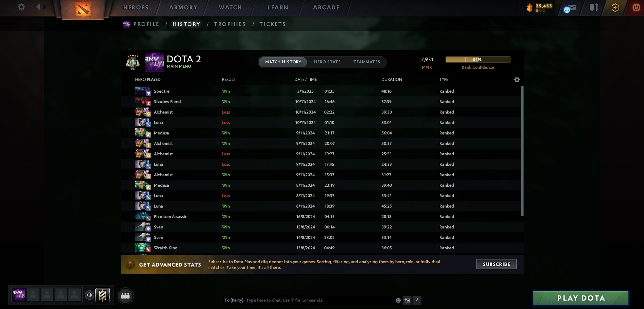The width and height of the screenshot is (644, 309).
Task: Select the MATCH HISTORY tab
Action: pos(283,62)
